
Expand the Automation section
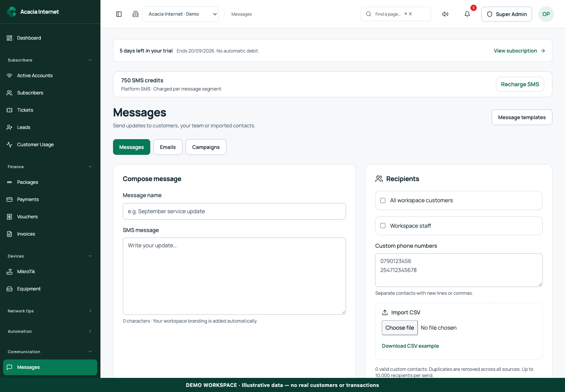click(x=50, y=331)
